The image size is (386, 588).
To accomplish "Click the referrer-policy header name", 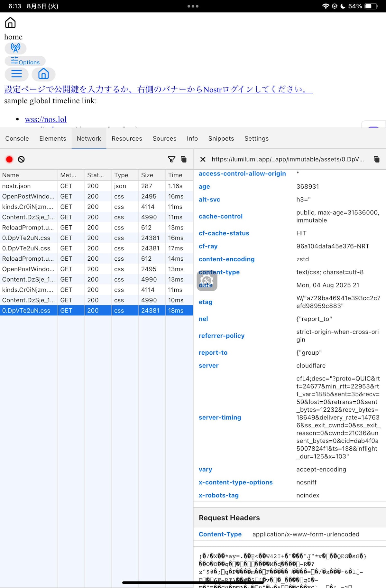I will tap(222, 336).
